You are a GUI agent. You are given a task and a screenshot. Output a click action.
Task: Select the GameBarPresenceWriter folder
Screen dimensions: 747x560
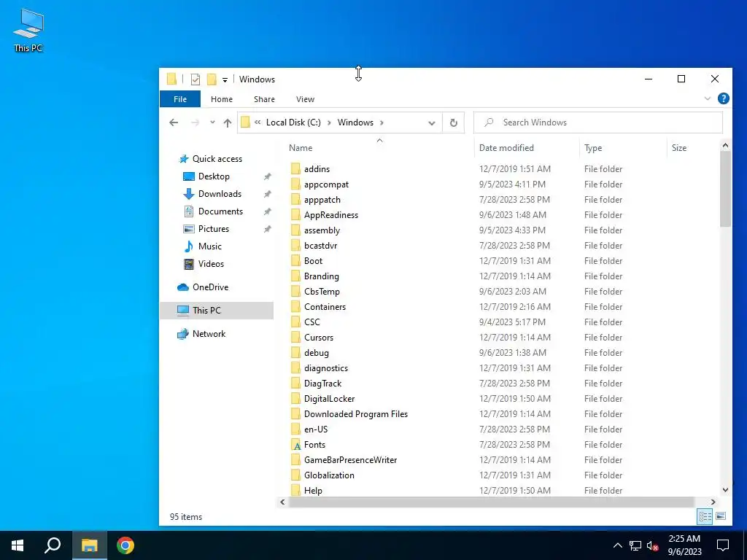pyautogui.click(x=351, y=460)
